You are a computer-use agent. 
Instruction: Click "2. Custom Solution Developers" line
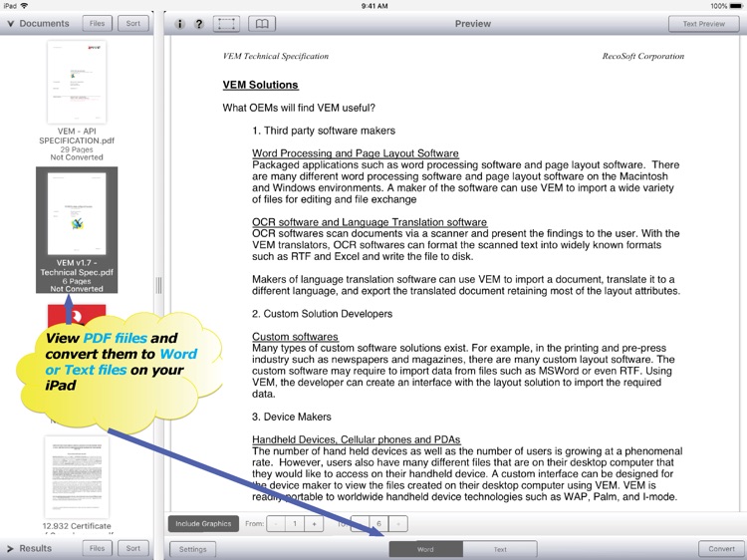tap(322, 314)
